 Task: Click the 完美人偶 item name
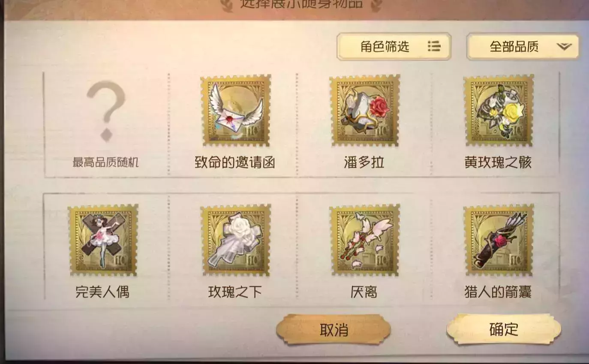tap(102, 292)
